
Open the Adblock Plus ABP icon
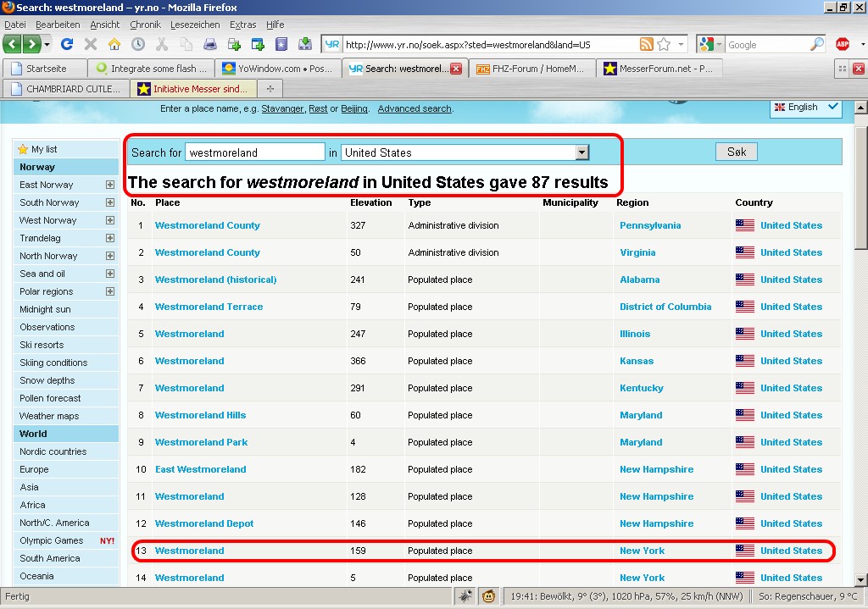[x=843, y=44]
